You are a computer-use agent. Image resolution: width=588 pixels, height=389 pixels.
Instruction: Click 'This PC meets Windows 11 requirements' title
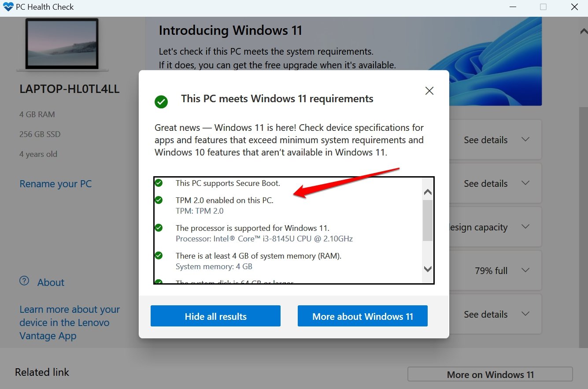(x=277, y=99)
